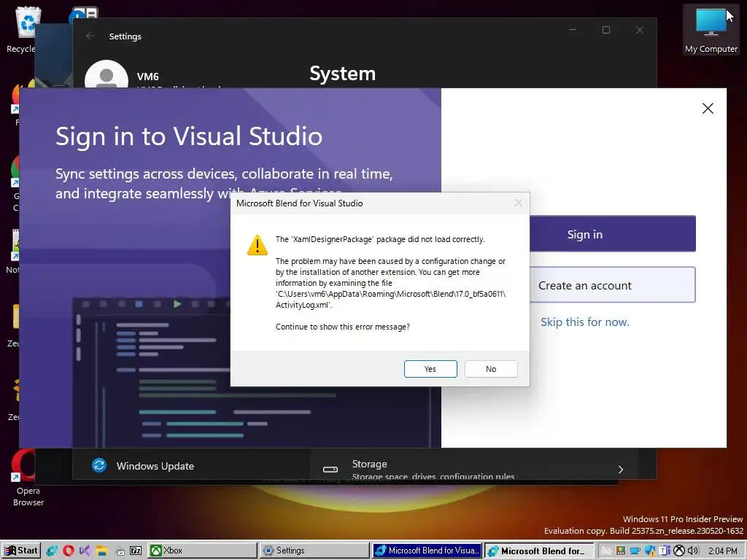Expand the Storage chevron in Settings

pos(620,470)
